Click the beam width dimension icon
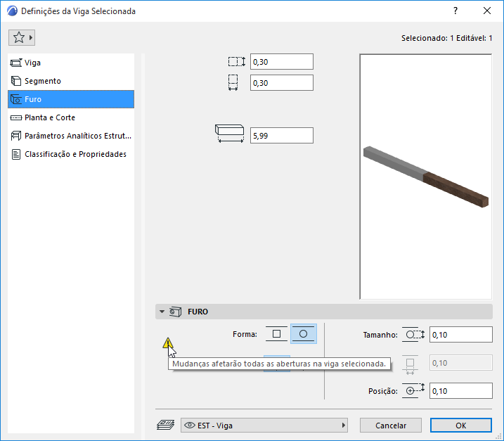Image resolution: width=504 pixels, height=441 pixels. tap(233, 83)
